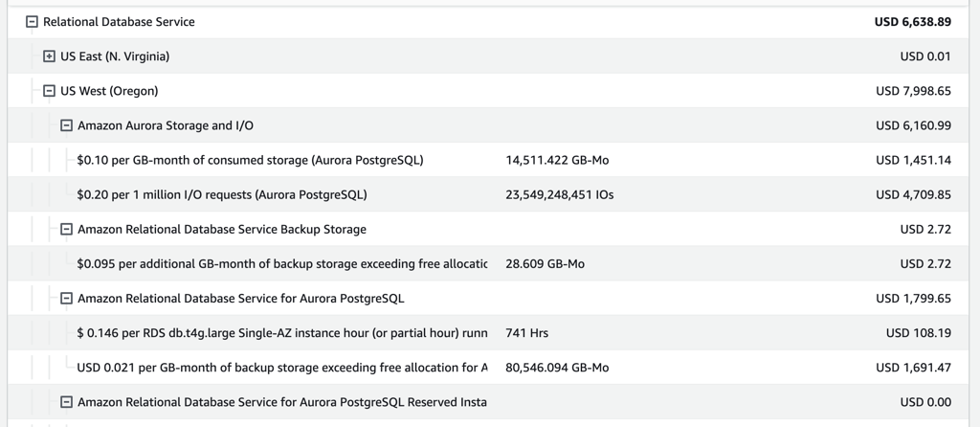Select the US West (Oregon) label

coord(109,91)
